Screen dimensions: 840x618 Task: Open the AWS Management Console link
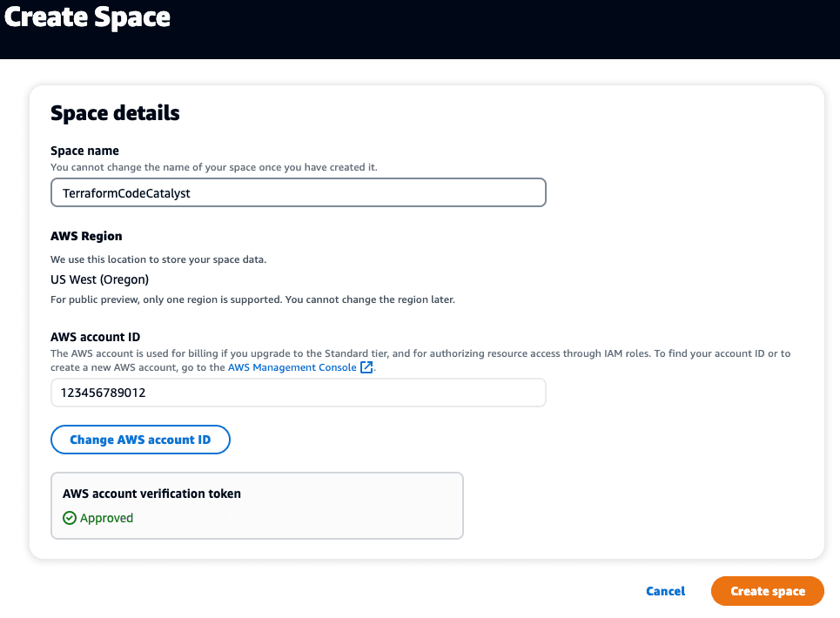pos(292,367)
